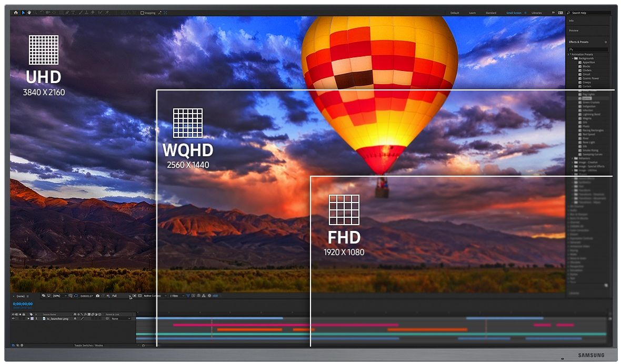Click the Source Name column header
The width and height of the screenshot is (621, 364).
tap(49, 315)
